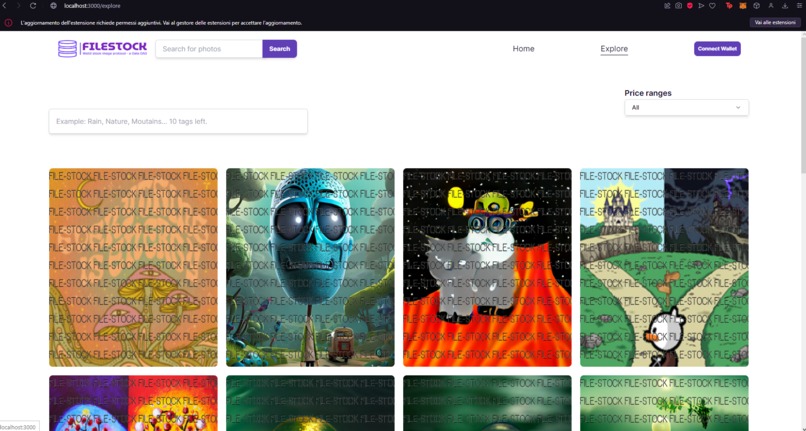This screenshot has height=431, width=806.
Task: Open the Price ranges 'All' dropdown
Action: (686, 107)
